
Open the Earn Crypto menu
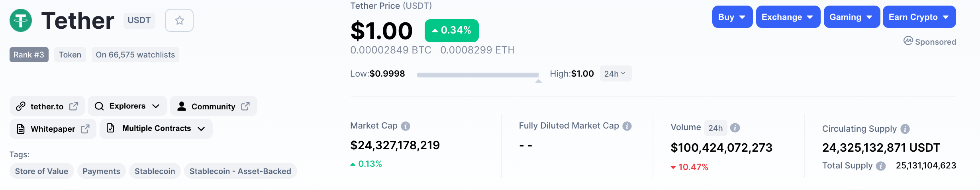click(919, 17)
